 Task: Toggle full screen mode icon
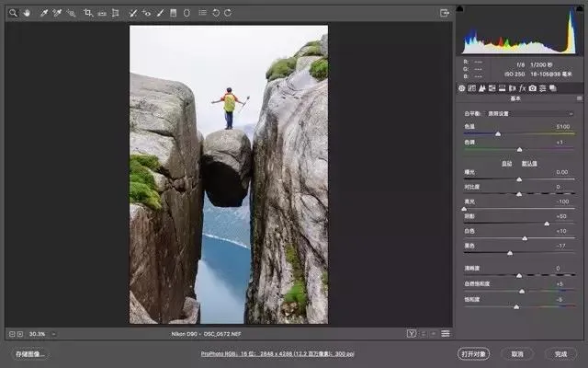click(445, 13)
